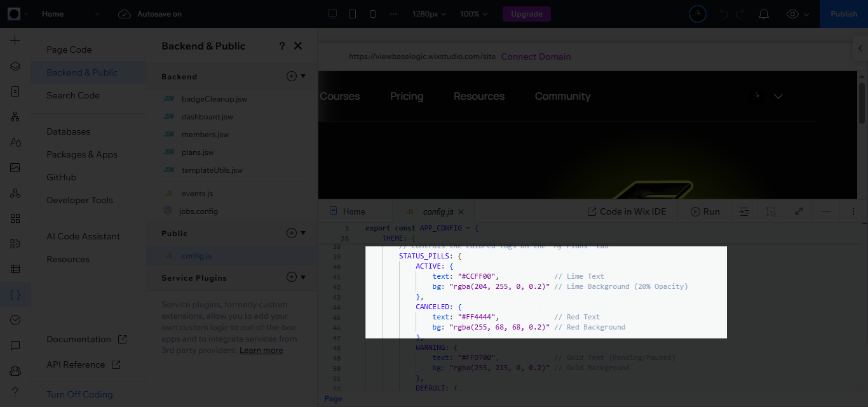Open the preview eye dropdown
This screenshot has height=407, width=868.
[x=798, y=14]
